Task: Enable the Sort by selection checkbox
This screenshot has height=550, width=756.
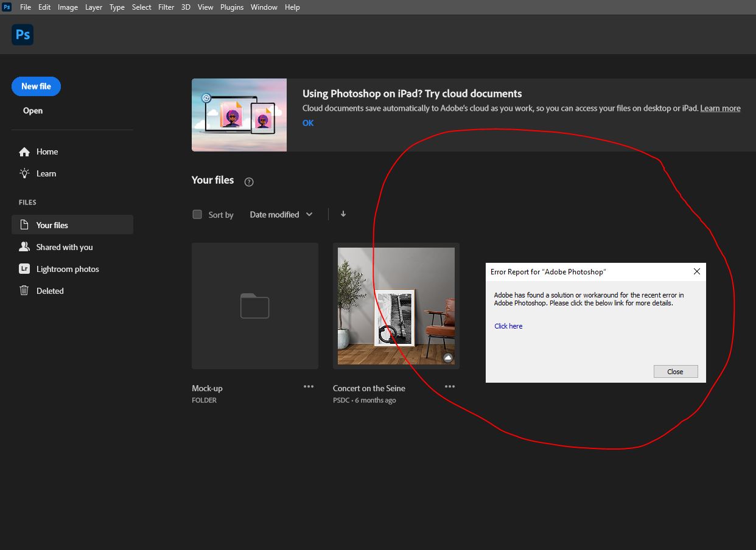Action: click(x=197, y=214)
